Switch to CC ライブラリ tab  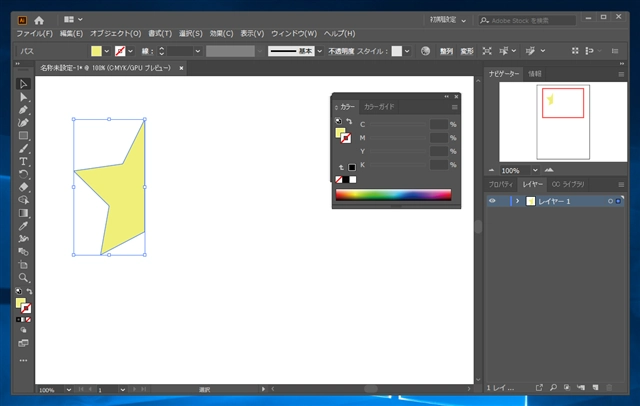click(x=568, y=184)
